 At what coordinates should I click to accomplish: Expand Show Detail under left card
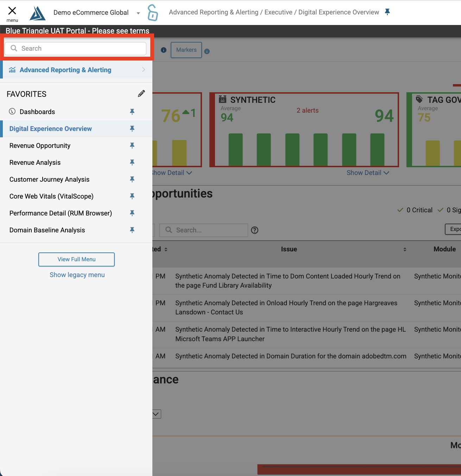172,173
